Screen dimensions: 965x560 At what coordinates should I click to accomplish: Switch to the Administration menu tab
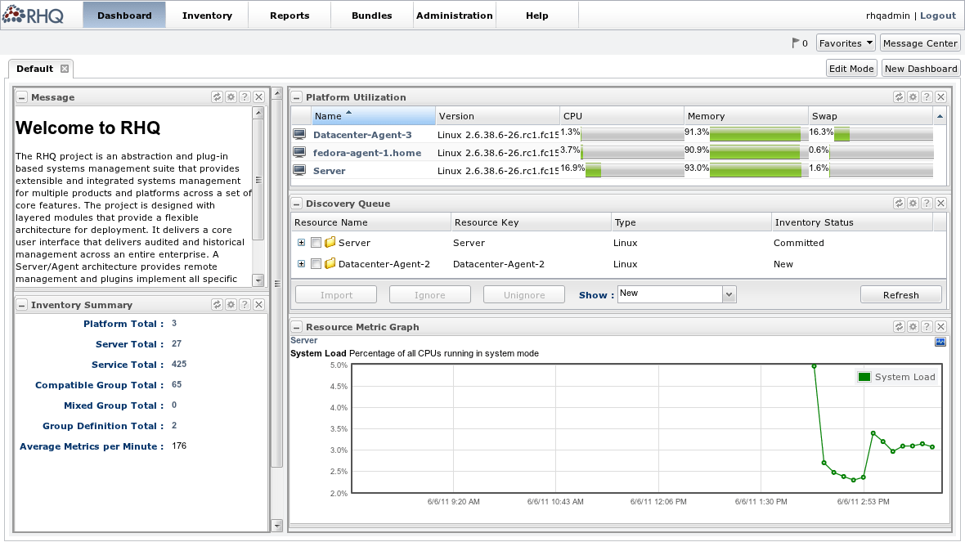coord(454,16)
